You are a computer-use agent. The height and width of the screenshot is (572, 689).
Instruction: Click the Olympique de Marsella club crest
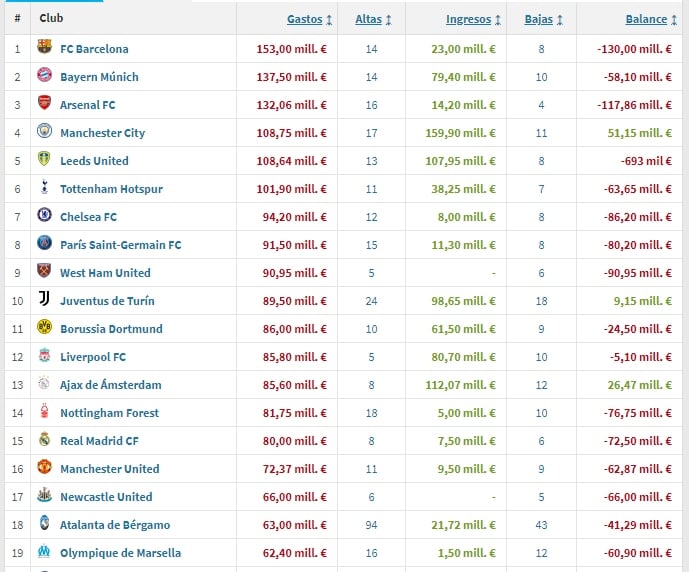pos(44,551)
